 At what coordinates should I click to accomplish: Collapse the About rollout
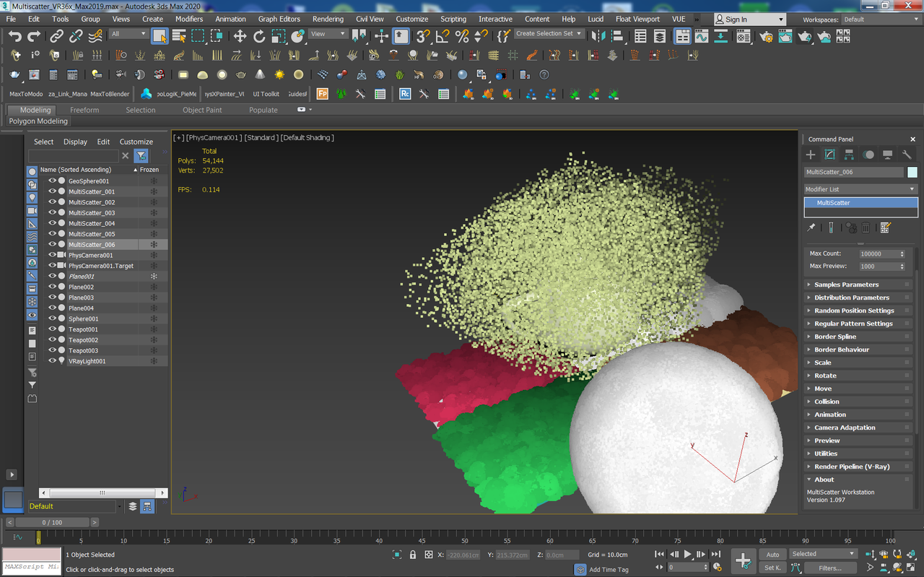click(x=859, y=480)
